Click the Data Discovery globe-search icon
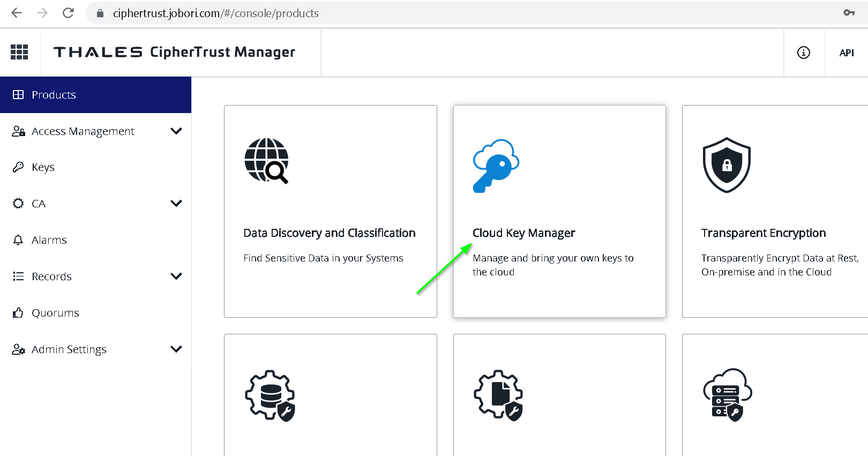The width and height of the screenshot is (868, 456). 266,161
